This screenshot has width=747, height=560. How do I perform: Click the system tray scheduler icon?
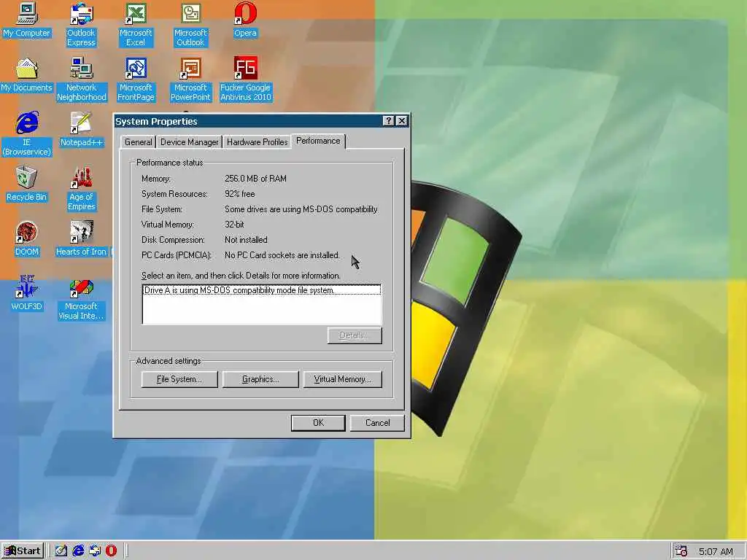(681, 551)
